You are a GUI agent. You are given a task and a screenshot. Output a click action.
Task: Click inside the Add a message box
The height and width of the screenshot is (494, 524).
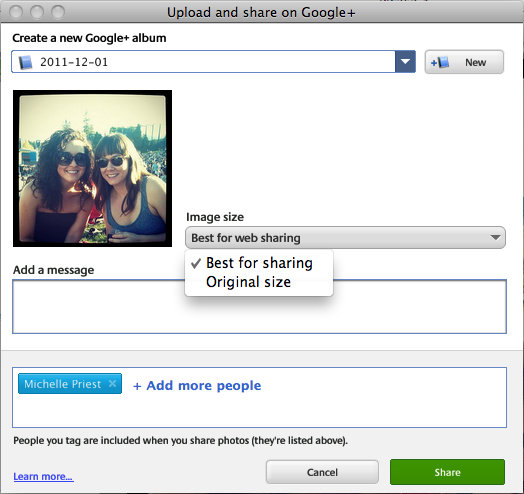259,306
